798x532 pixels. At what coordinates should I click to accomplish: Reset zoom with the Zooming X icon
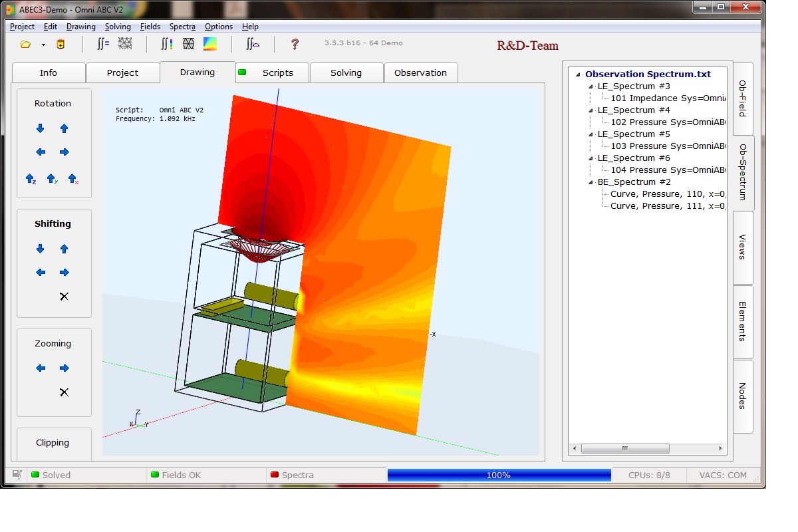(64, 392)
